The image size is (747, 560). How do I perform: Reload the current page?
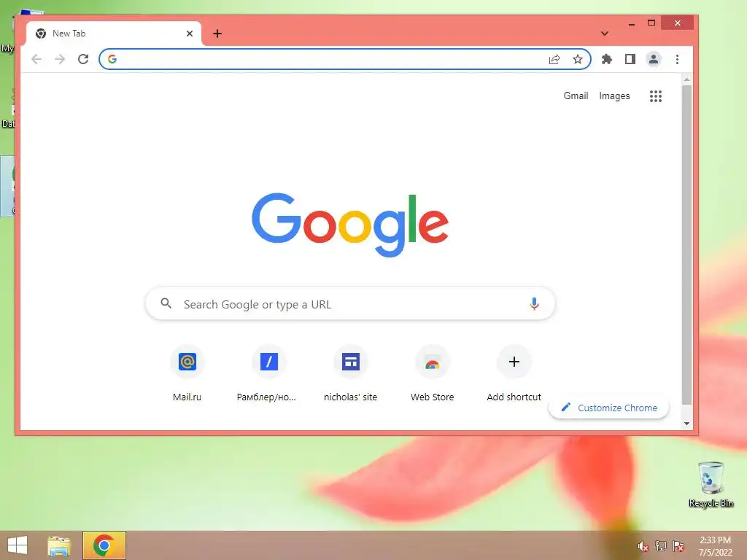pyautogui.click(x=83, y=59)
